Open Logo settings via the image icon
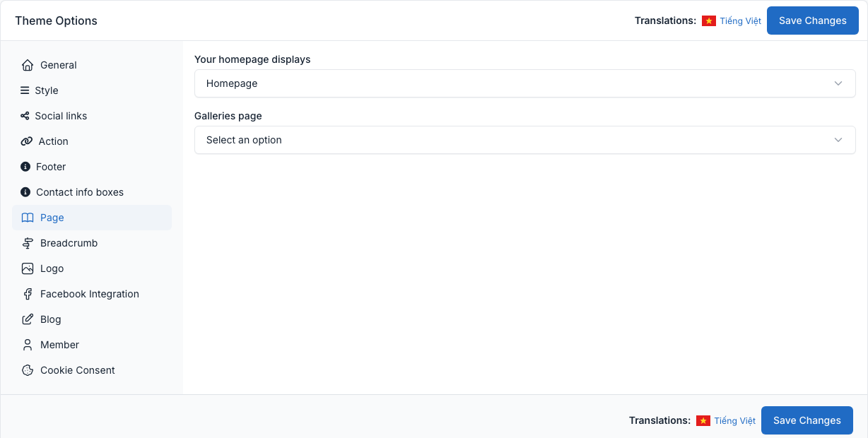This screenshot has height=438, width=868. tap(28, 268)
